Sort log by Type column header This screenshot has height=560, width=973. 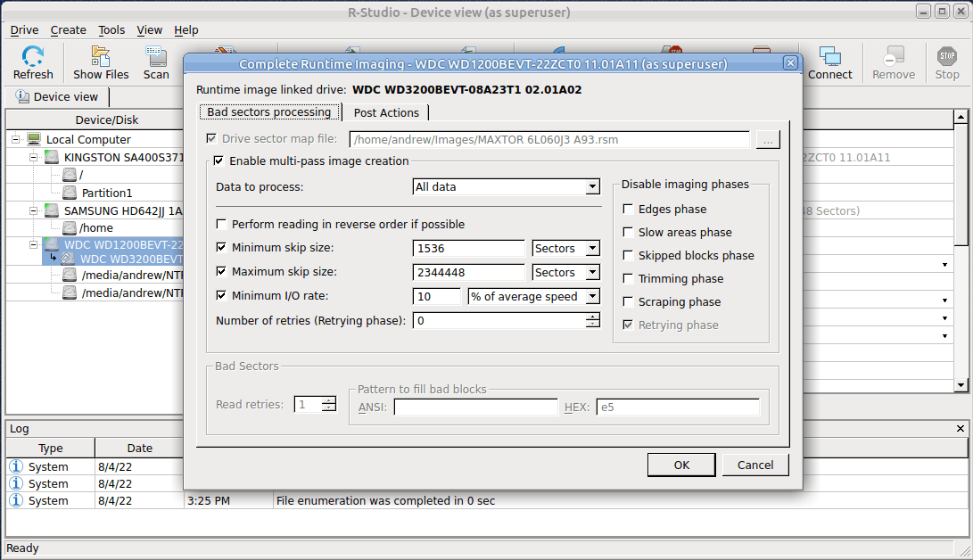pyautogui.click(x=51, y=448)
